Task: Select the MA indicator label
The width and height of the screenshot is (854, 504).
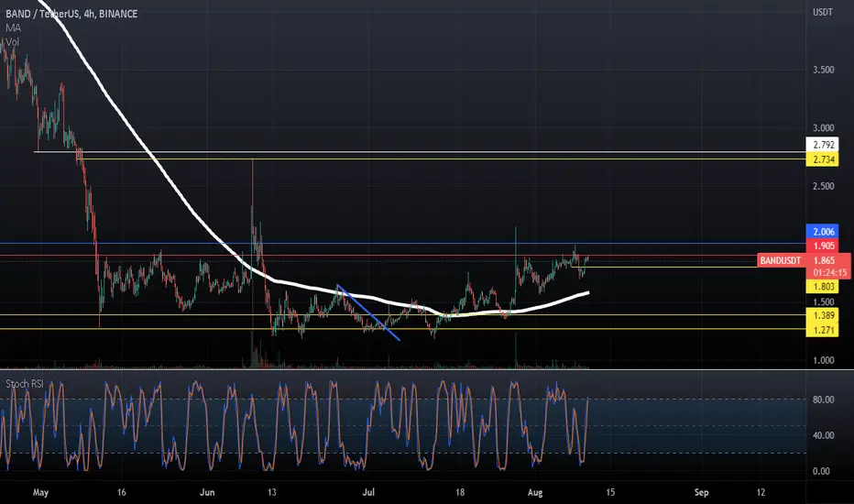Action: [13, 27]
